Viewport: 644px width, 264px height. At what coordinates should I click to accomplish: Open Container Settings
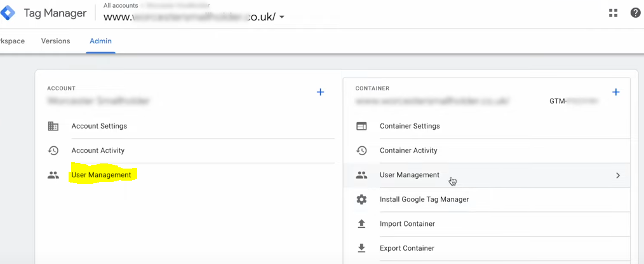coord(410,126)
